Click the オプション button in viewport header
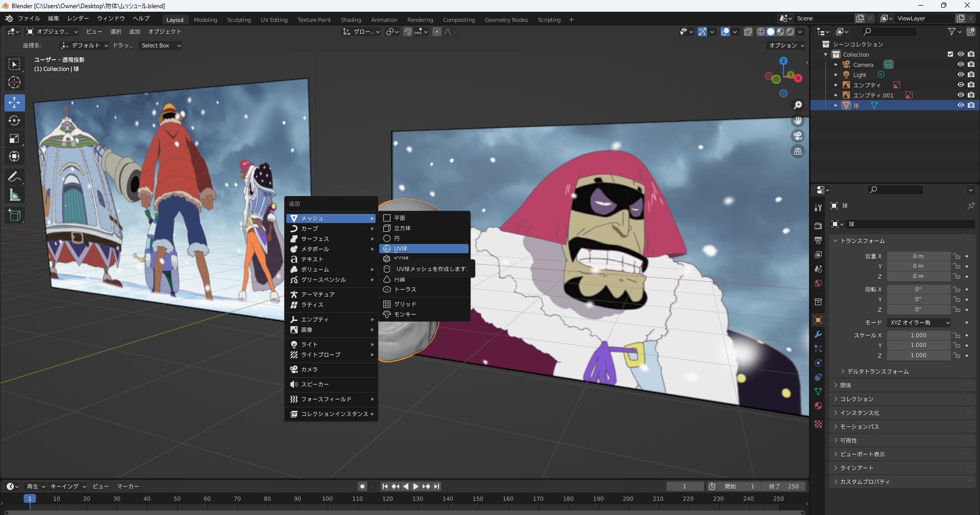Image resolution: width=980 pixels, height=515 pixels. [786, 45]
